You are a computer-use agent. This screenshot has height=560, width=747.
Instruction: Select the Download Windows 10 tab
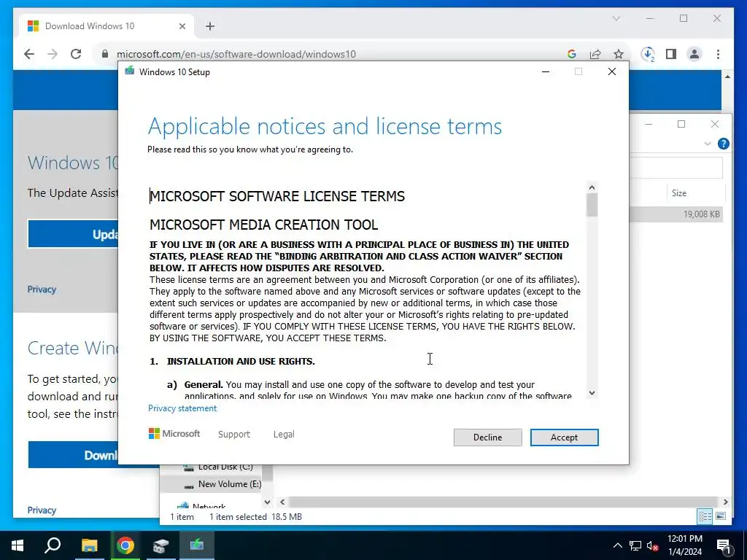pyautogui.click(x=107, y=26)
